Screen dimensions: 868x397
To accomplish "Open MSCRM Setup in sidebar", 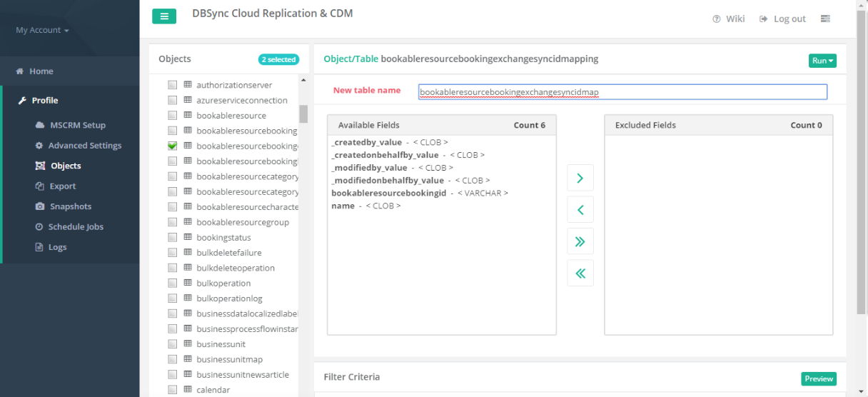I will coord(77,125).
